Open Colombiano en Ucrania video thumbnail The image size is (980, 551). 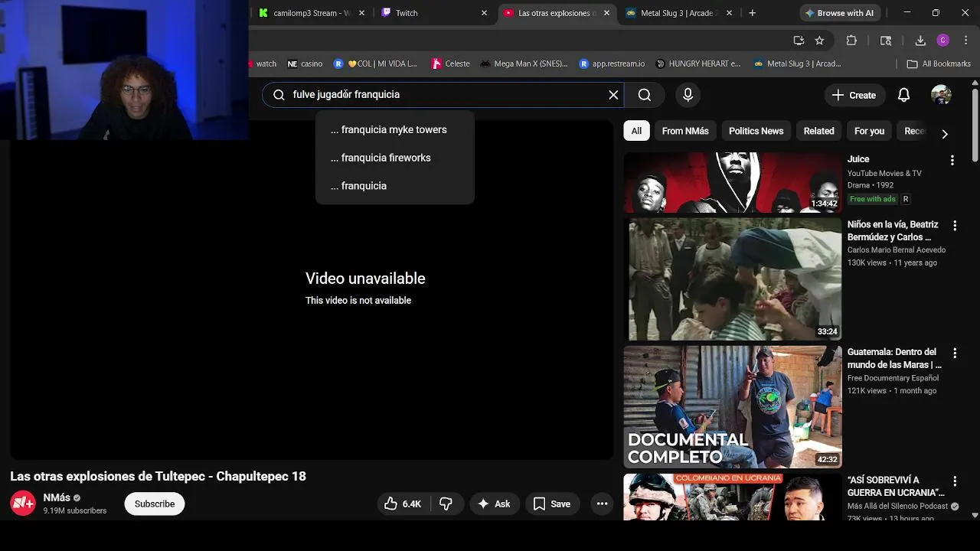pos(733,497)
